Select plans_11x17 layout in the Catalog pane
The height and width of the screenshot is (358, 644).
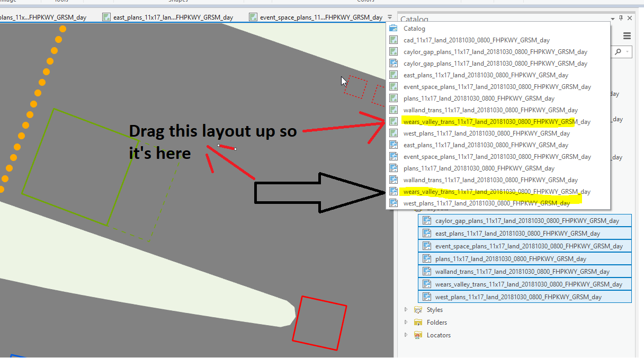(x=525, y=259)
